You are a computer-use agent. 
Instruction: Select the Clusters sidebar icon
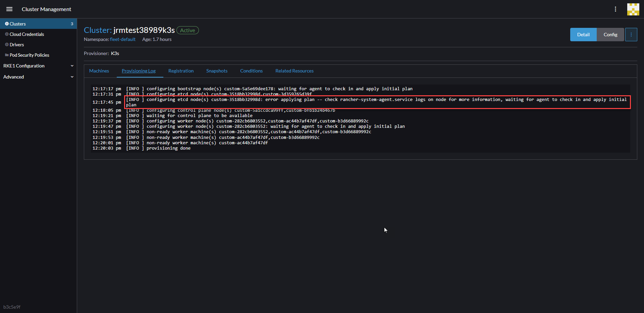coord(6,23)
